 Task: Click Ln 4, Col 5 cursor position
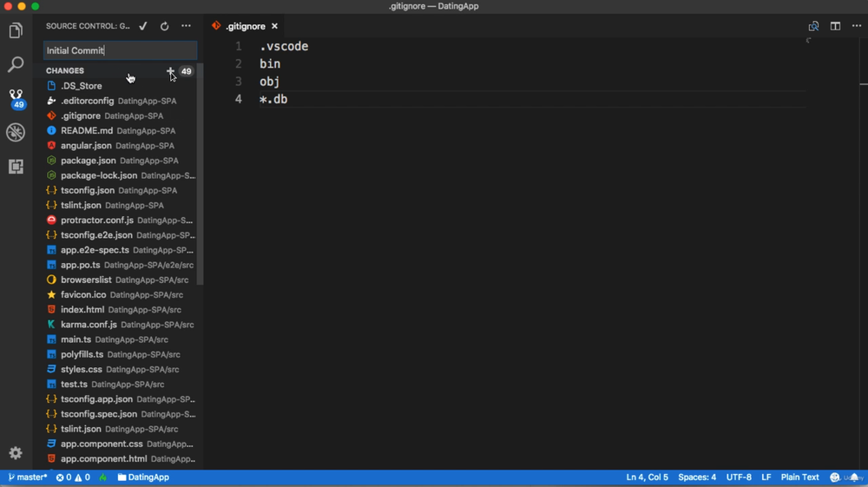tap(648, 477)
